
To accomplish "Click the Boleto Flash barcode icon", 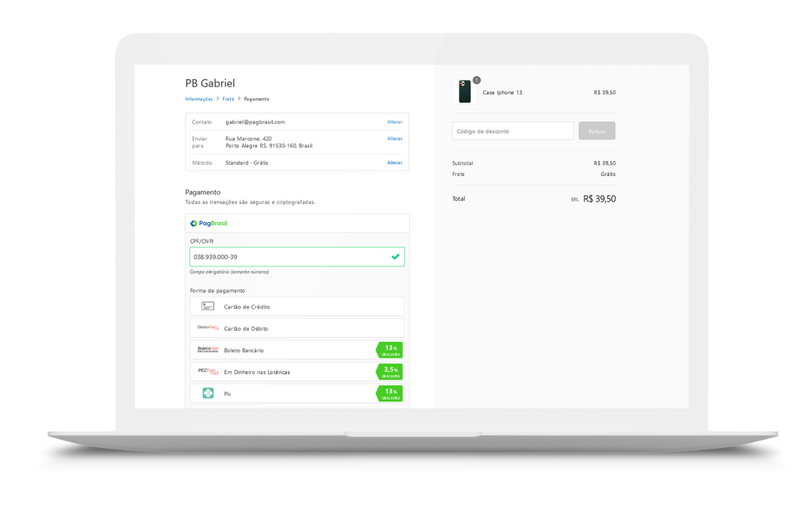I will [x=208, y=350].
